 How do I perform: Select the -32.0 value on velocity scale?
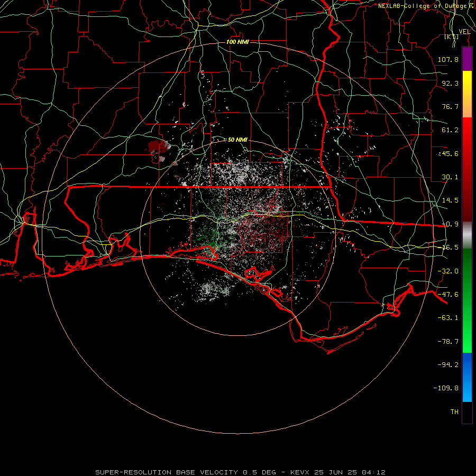tap(448, 271)
